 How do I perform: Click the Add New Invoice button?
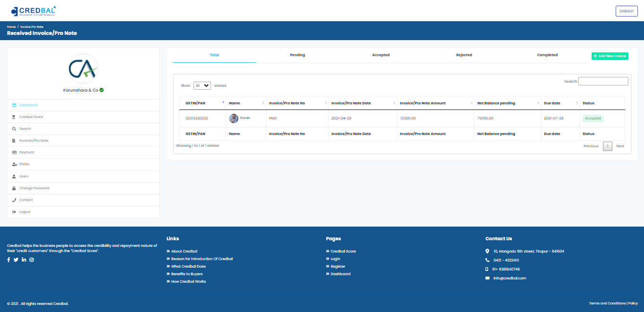point(610,56)
